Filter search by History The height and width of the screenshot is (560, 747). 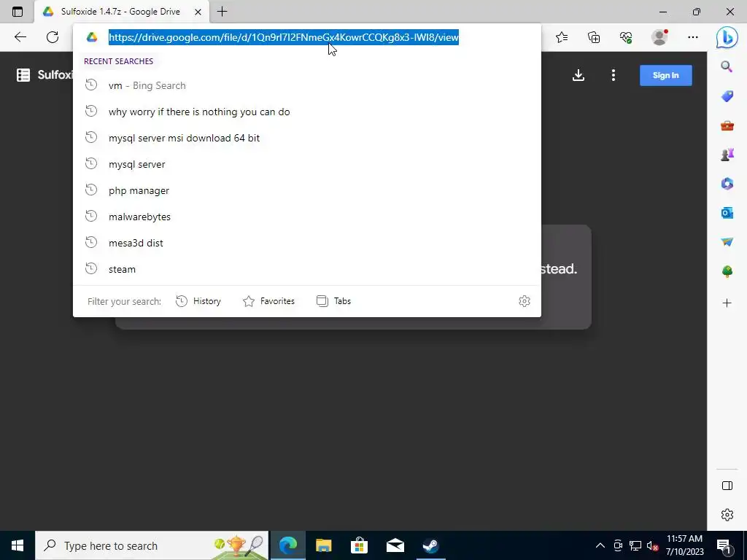(x=198, y=301)
